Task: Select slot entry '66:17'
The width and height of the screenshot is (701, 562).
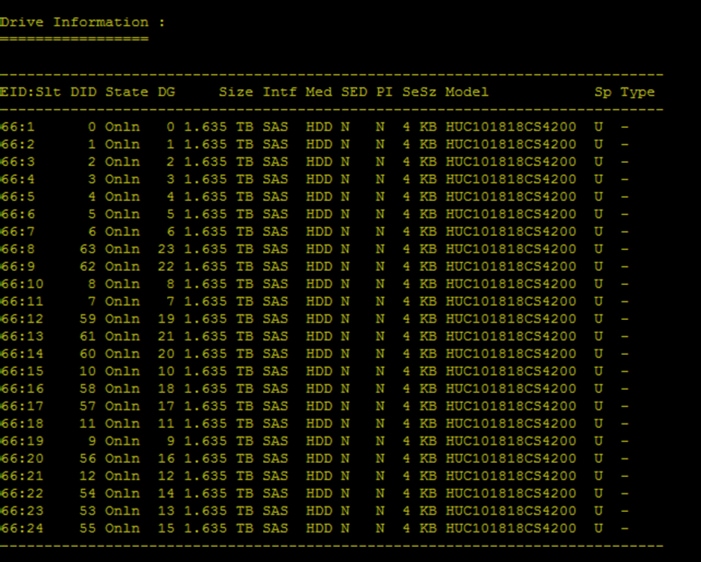Action: tap(21, 406)
